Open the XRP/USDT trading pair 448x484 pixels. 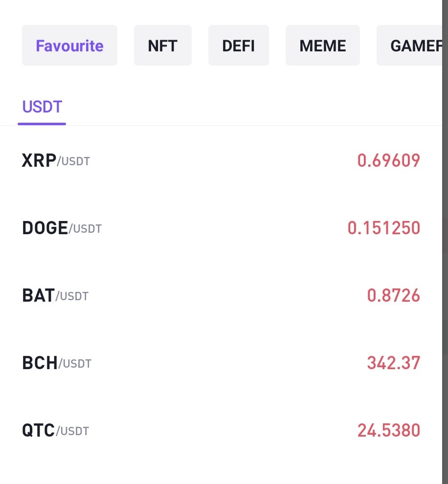[221, 160]
